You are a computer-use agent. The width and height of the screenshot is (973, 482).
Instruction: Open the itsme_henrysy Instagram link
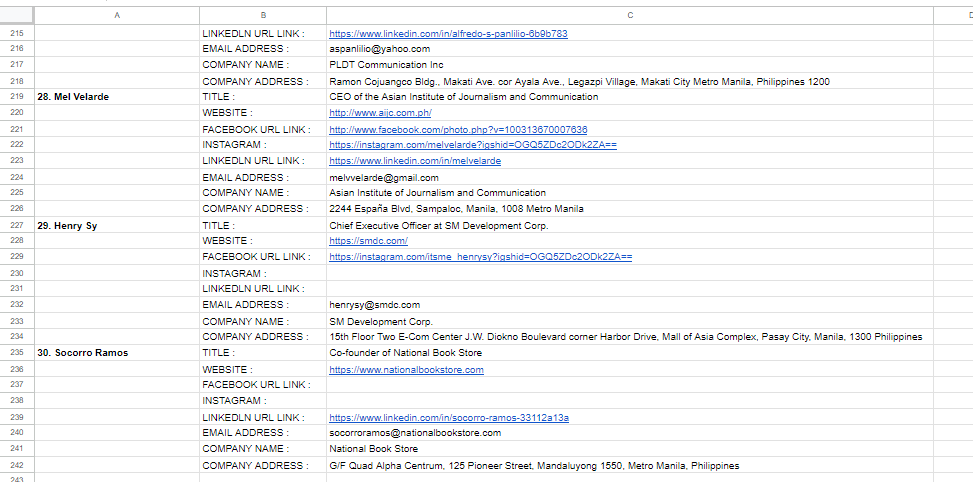(x=480, y=256)
